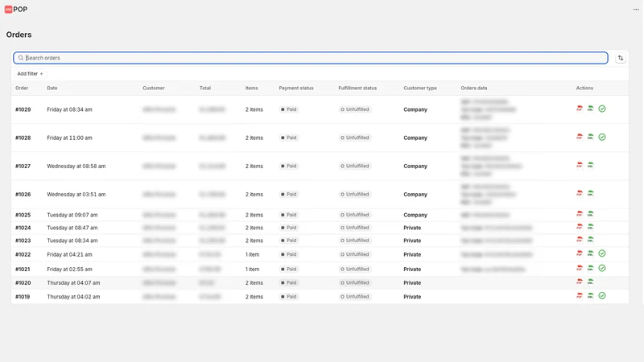Download PDF for order #1025
This screenshot has height=362, width=644.
click(x=580, y=214)
